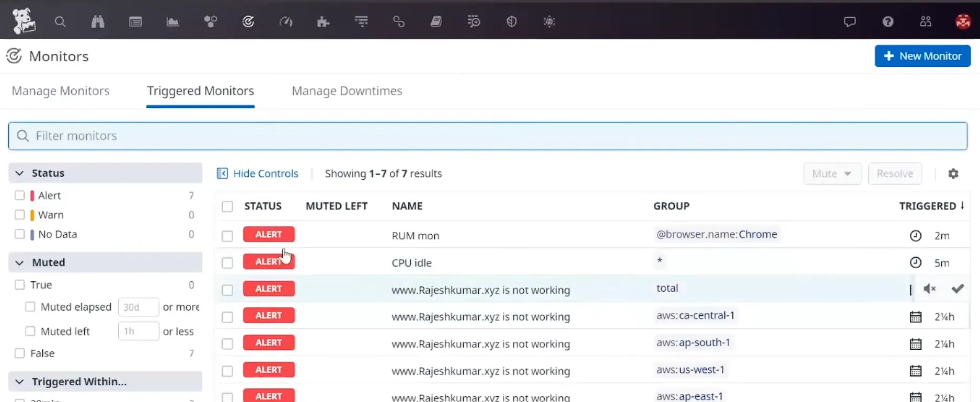The height and width of the screenshot is (402, 980).
Task: Collapse the Status filter section
Action: (19, 173)
